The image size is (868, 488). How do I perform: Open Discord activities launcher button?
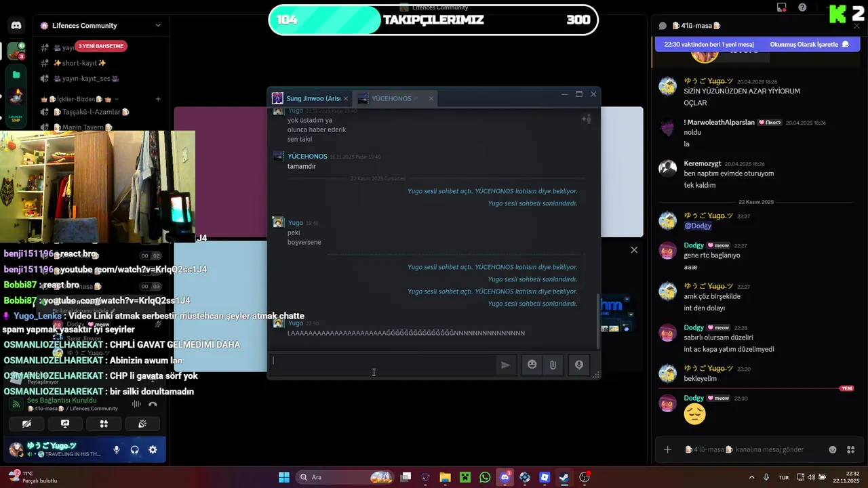point(104,424)
